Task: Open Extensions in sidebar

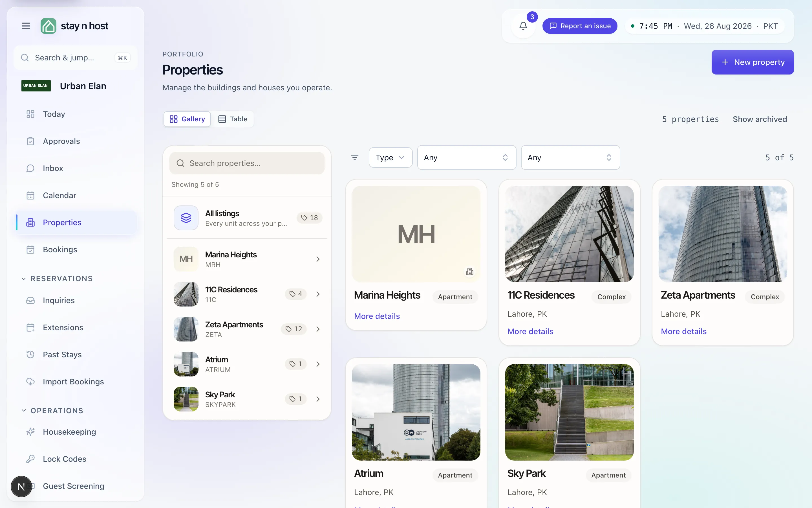Action: tap(76, 328)
